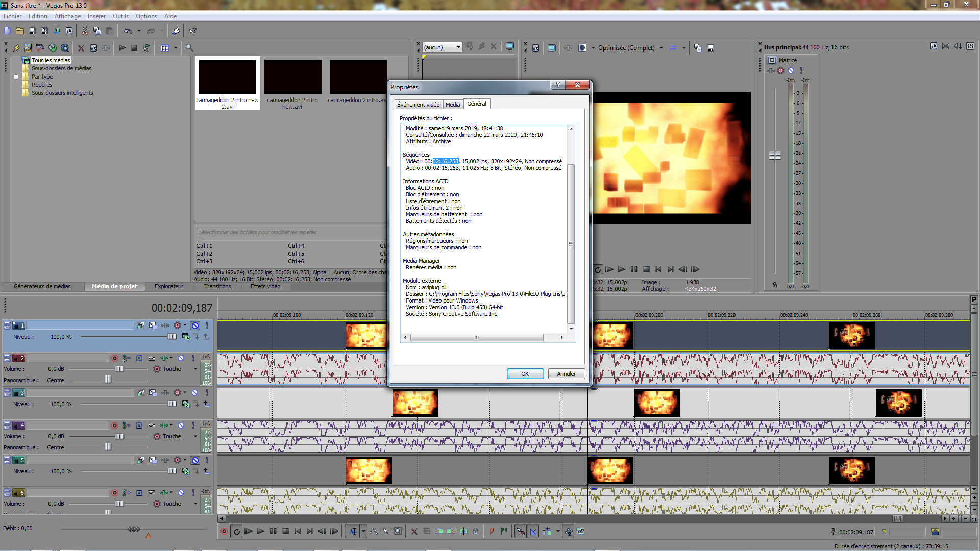The width and height of the screenshot is (980, 551).
Task: Toggle Loop Playback in transport bar
Action: 236,531
